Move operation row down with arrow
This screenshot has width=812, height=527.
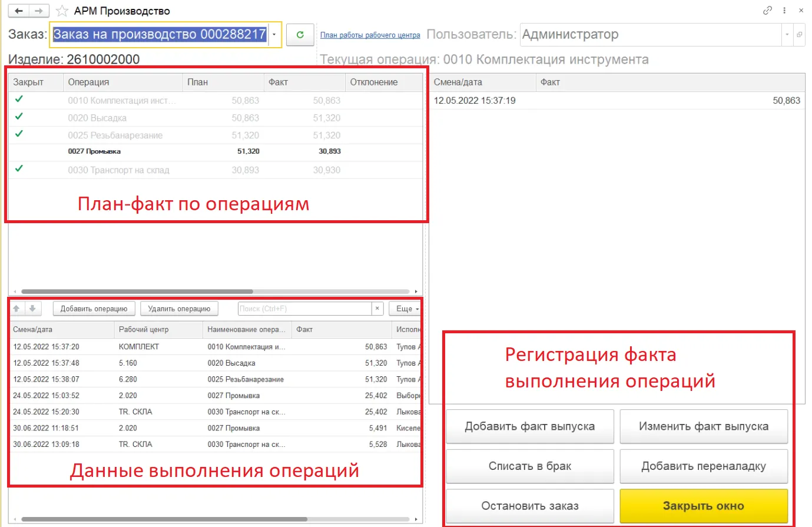[32, 309]
